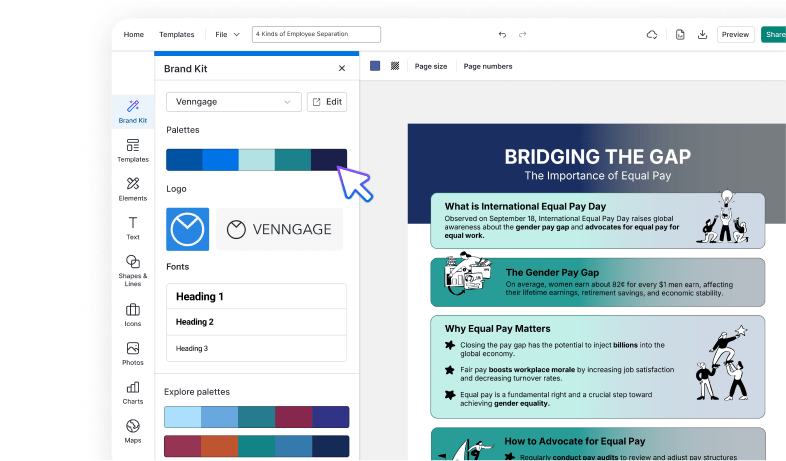Go to Home in top menu

coord(134,35)
